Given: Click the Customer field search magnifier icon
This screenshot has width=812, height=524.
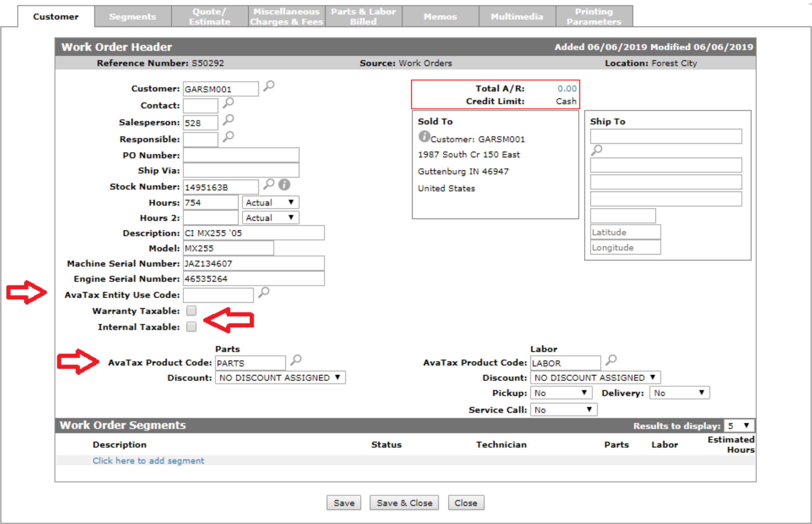Looking at the screenshot, I should 269,86.
